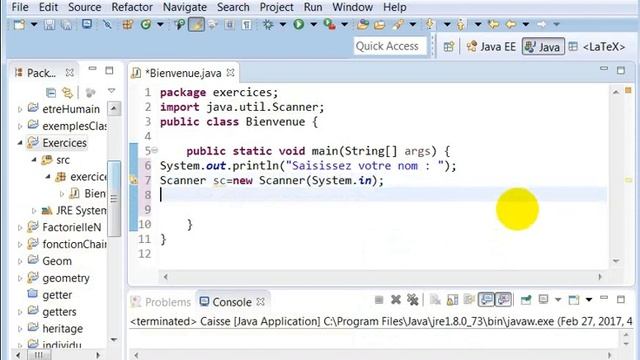Switch to the LaTeX perspective

[597, 47]
